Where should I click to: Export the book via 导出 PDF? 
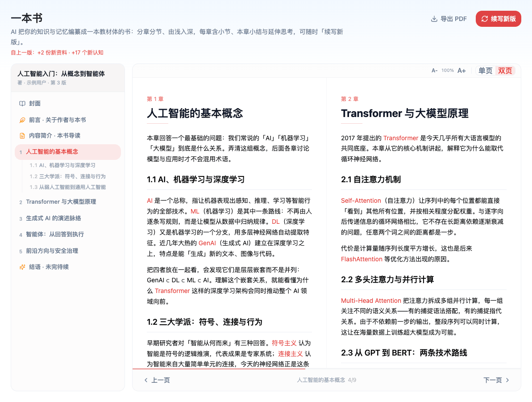449,19
